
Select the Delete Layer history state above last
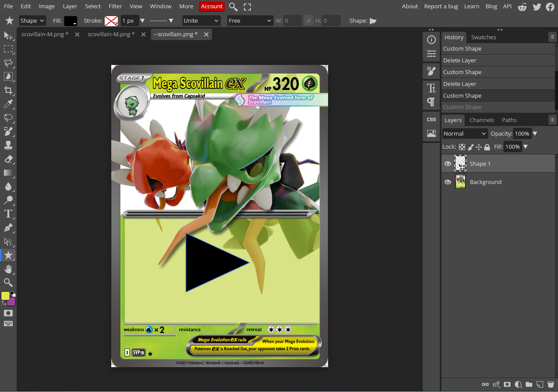498,84
